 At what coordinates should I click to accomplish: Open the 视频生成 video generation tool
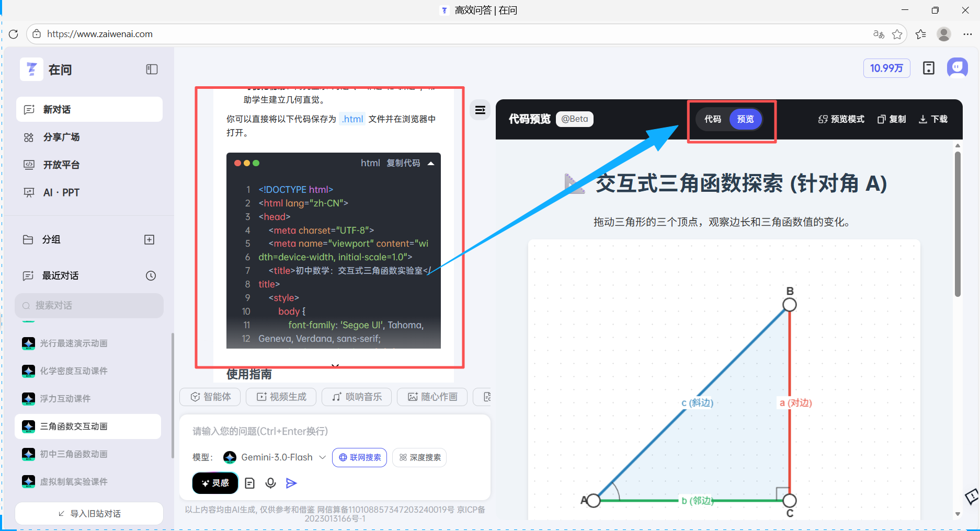pyautogui.click(x=281, y=397)
